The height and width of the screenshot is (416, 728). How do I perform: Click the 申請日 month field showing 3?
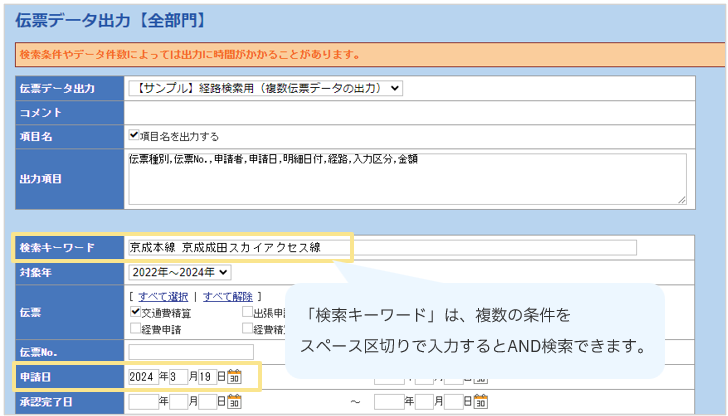tap(178, 377)
